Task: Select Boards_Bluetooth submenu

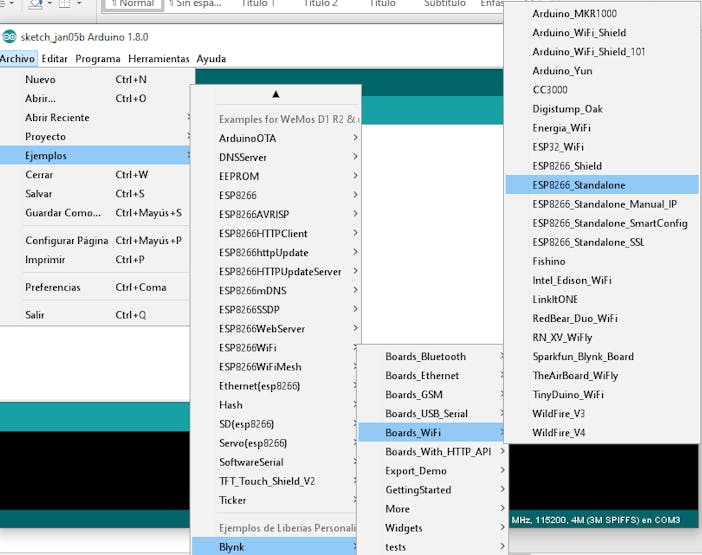Action: click(432, 356)
